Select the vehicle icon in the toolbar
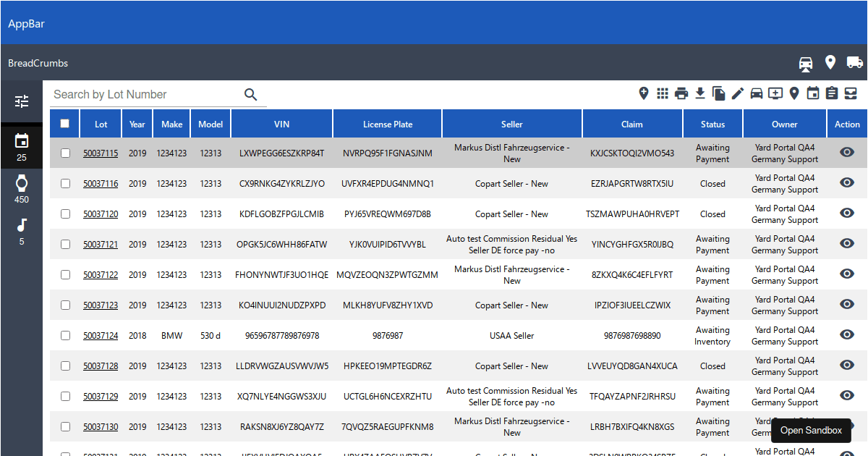The image size is (868, 456). tap(757, 94)
